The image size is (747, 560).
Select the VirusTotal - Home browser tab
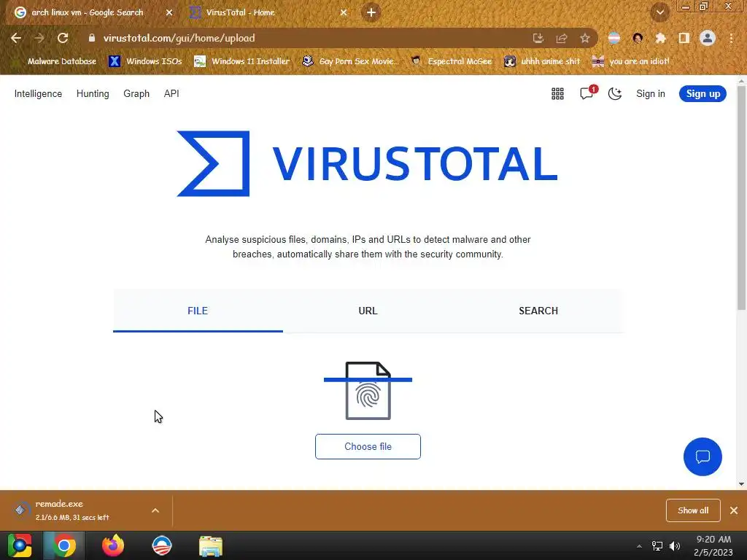tap(241, 12)
